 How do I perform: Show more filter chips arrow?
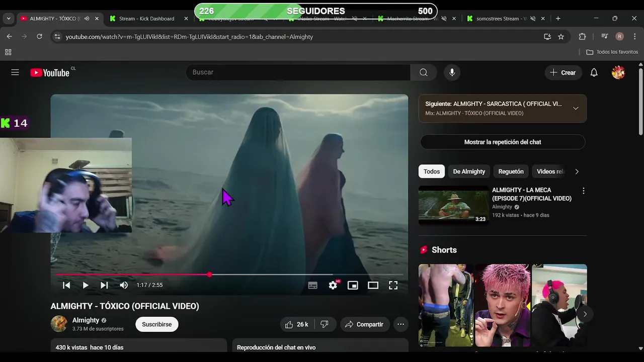(577, 171)
